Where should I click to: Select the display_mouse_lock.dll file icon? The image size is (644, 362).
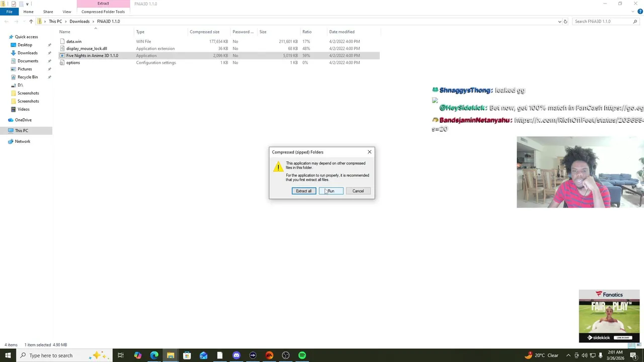(62, 48)
